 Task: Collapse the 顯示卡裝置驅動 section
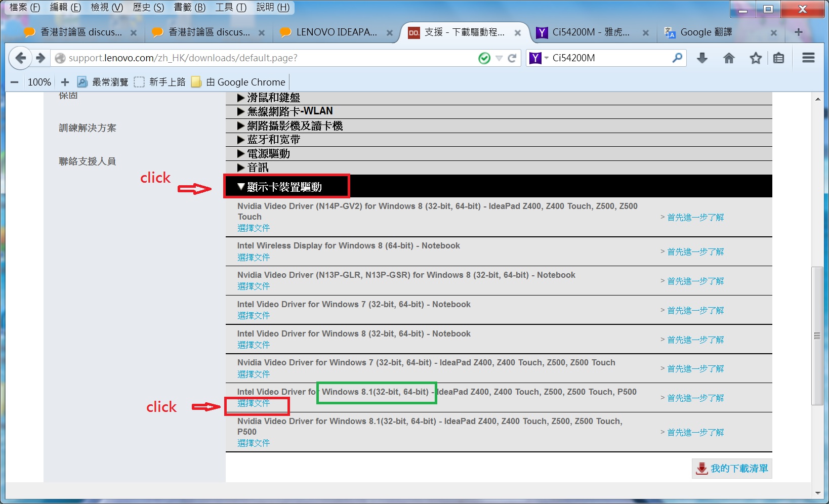pyautogui.click(x=499, y=187)
